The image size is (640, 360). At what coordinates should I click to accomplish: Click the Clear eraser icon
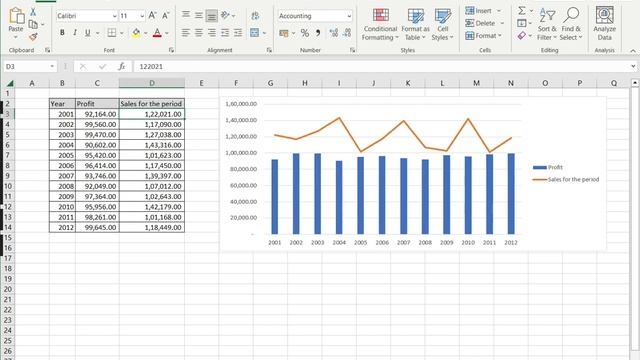tap(522, 36)
